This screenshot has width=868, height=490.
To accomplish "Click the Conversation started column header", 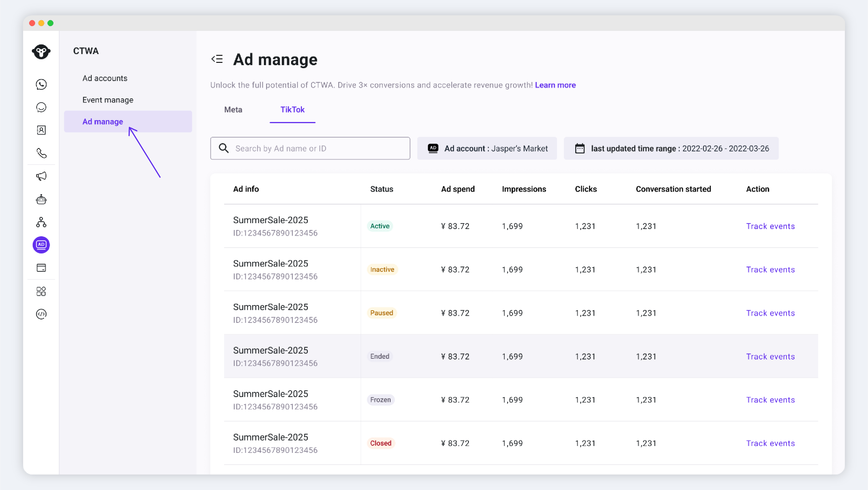I will (x=673, y=189).
